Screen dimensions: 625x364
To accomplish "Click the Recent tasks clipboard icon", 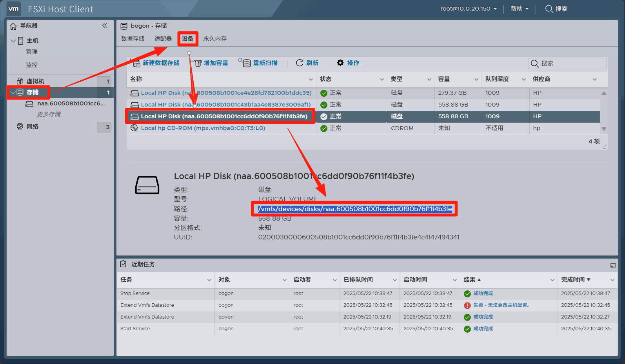I will click(123, 264).
